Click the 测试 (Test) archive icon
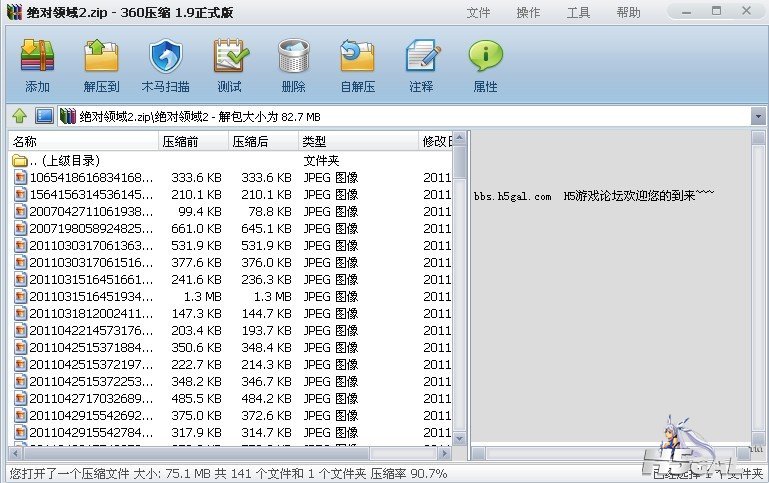 229,66
